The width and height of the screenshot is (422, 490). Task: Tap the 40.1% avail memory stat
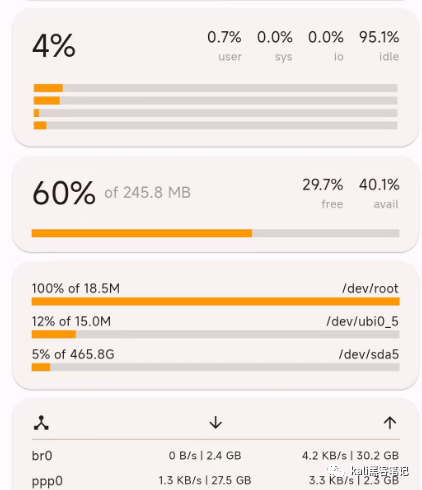point(379,193)
